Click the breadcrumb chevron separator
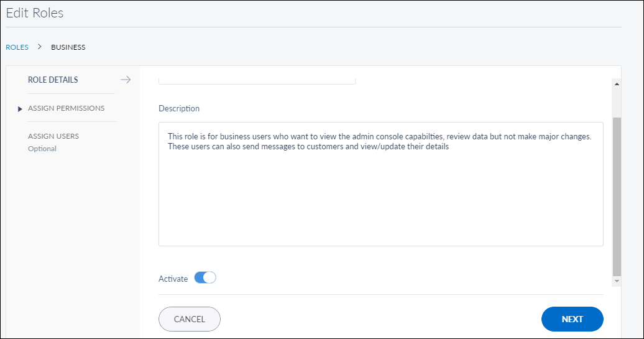644x339 pixels. pyautogui.click(x=39, y=47)
